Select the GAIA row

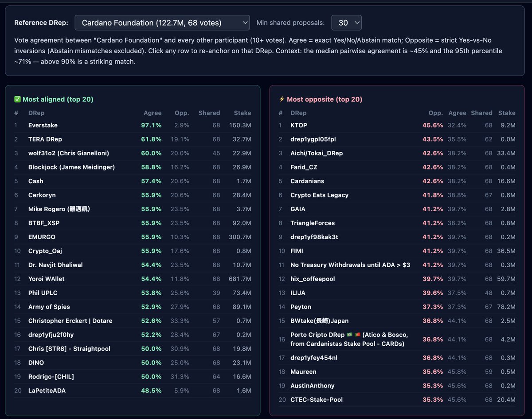point(397,209)
